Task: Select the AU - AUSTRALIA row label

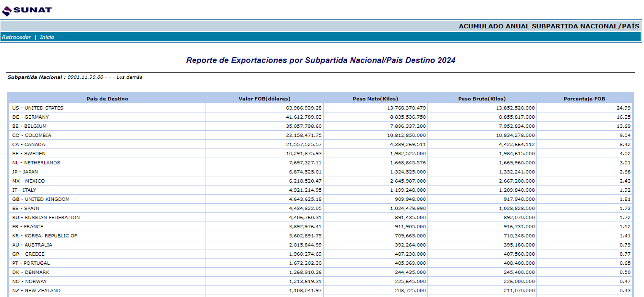Action: 33,245
